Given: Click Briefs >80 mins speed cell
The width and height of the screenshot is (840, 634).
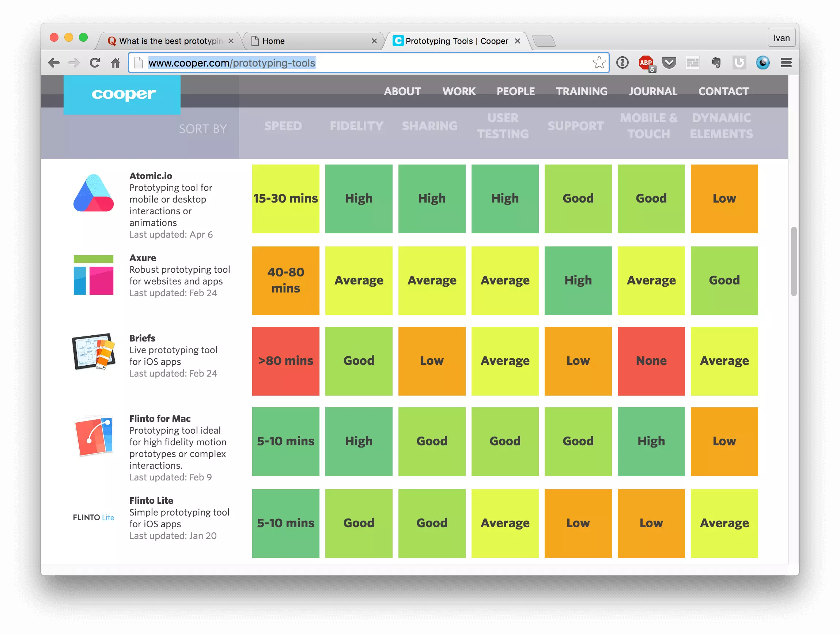Looking at the screenshot, I should point(285,361).
